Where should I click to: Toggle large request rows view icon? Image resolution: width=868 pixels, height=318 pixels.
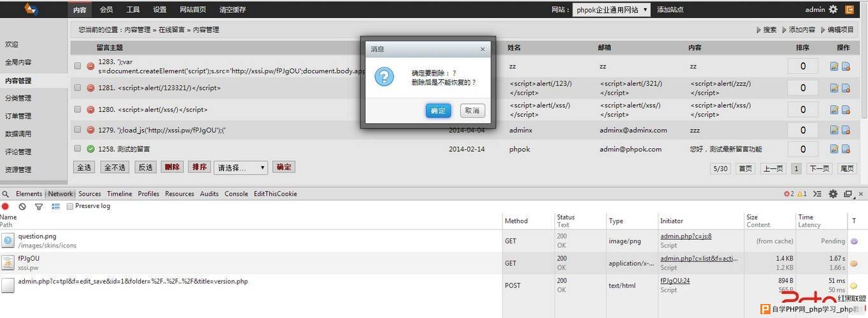55,206
